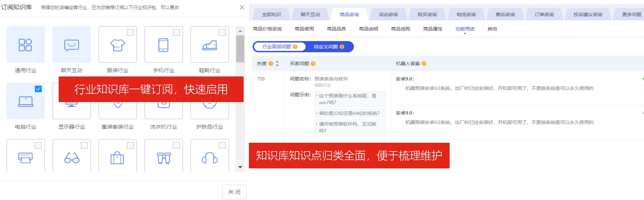Check the luggage bag card checkbox
Image resolution: width=644 pixels, height=200 pixels.
[130, 145]
